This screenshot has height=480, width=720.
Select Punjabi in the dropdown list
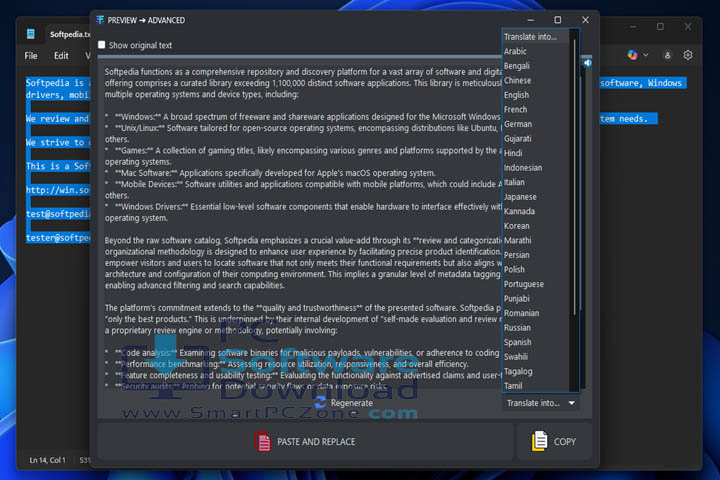point(516,299)
